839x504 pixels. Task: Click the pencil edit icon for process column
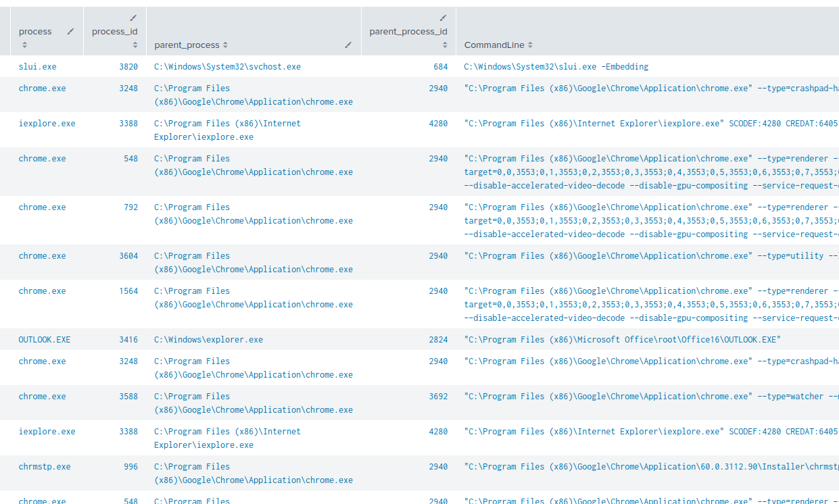point(70,32)
